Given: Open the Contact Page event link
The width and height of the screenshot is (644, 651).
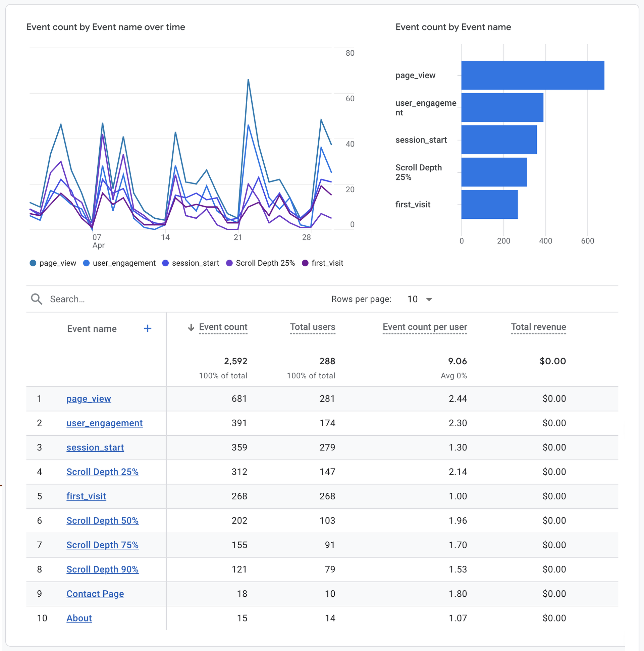Looking at the screenshot, I should [95, 594].
